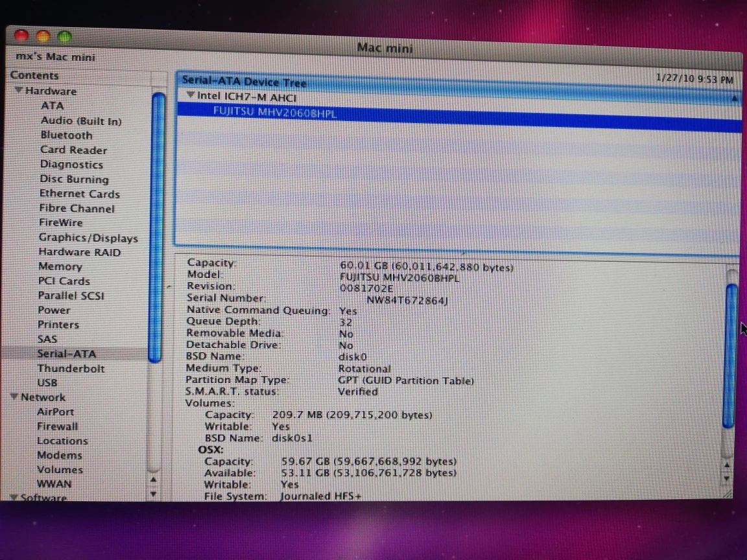Open Diagnostics in the sidebar
The width and height of the screenshot is (747, 560).
(x=71, y=164)
